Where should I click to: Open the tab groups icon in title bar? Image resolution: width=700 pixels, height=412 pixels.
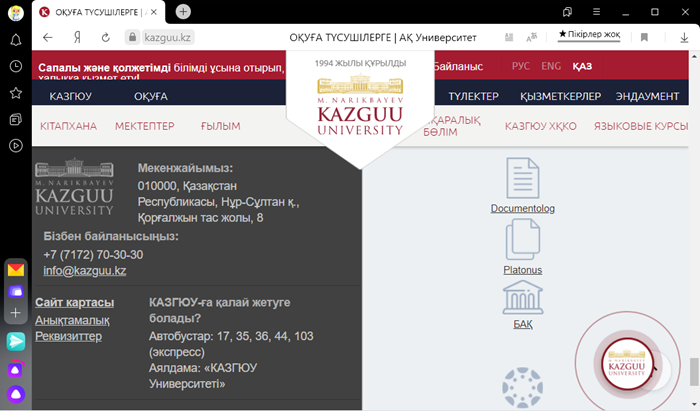(x=567, y=12)
